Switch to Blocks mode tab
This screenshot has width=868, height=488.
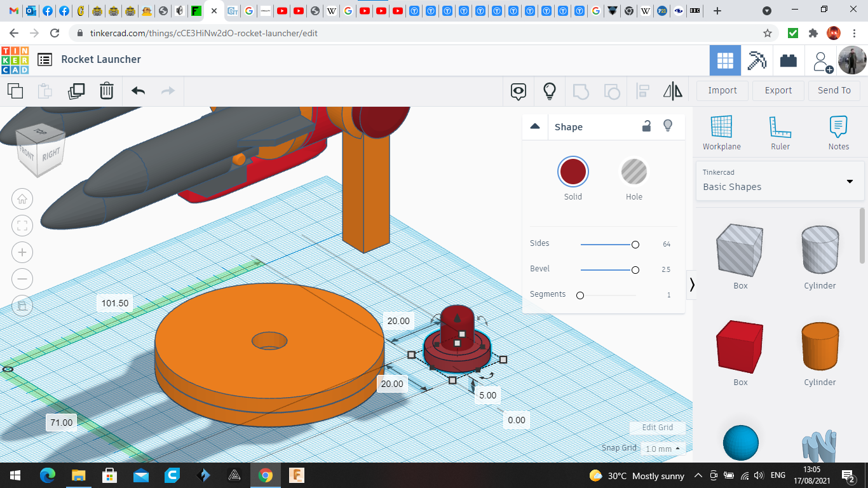point(756,60)
